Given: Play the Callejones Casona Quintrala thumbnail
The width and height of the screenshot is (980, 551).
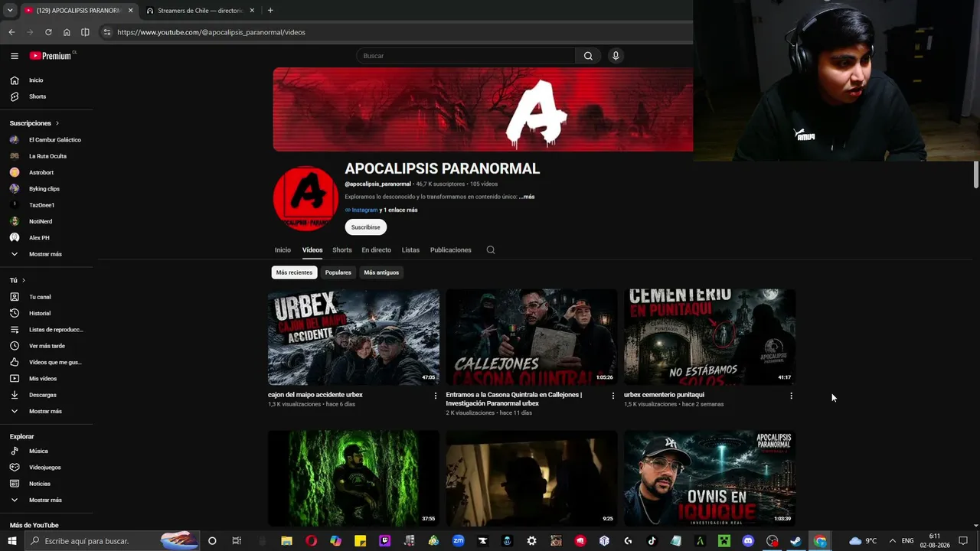Looking at the screenshot, I should [531, 337].
